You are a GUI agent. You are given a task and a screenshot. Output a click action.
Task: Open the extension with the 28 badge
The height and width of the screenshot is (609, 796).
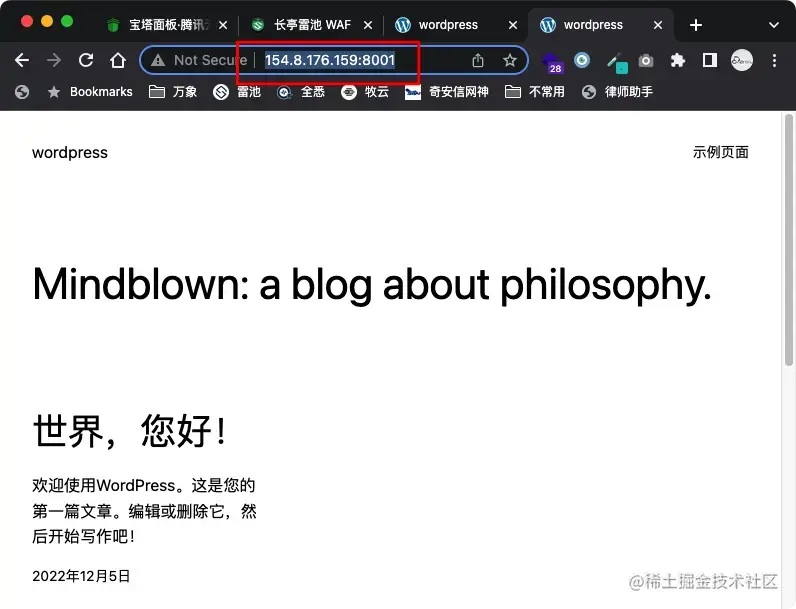tap(552, 62)
